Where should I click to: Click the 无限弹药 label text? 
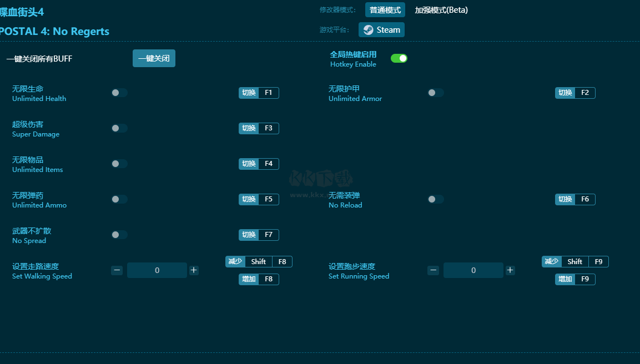pyautogui.click(x=28, y=195)
